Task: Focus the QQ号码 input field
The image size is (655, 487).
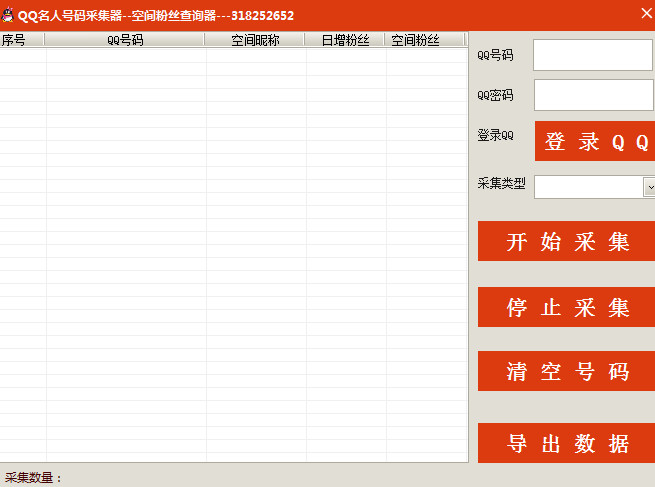Action: (x=592, y=55)
